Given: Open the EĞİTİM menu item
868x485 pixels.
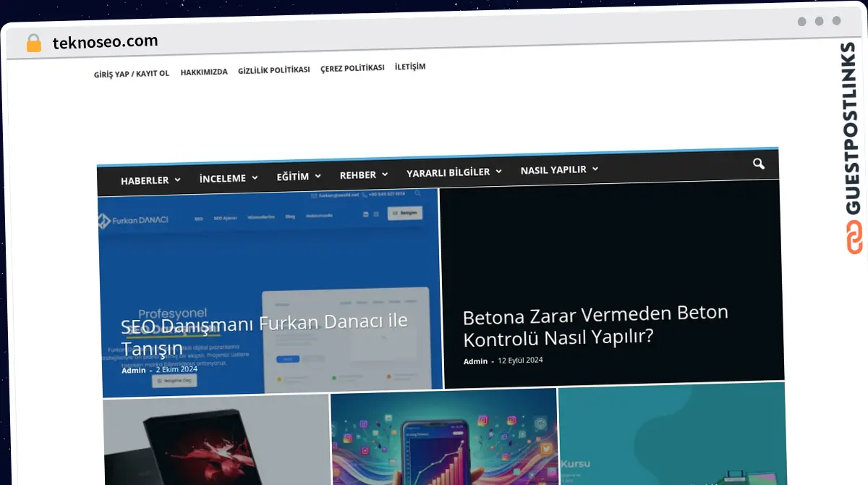Looking at the screenshot, I should pyautogui.click(x=293, y=177).
